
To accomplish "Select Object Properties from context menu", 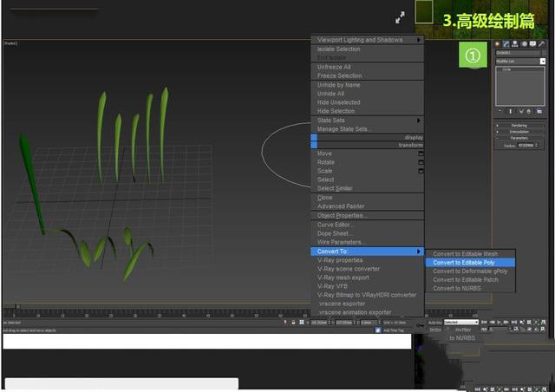I will tap(342, 215).
